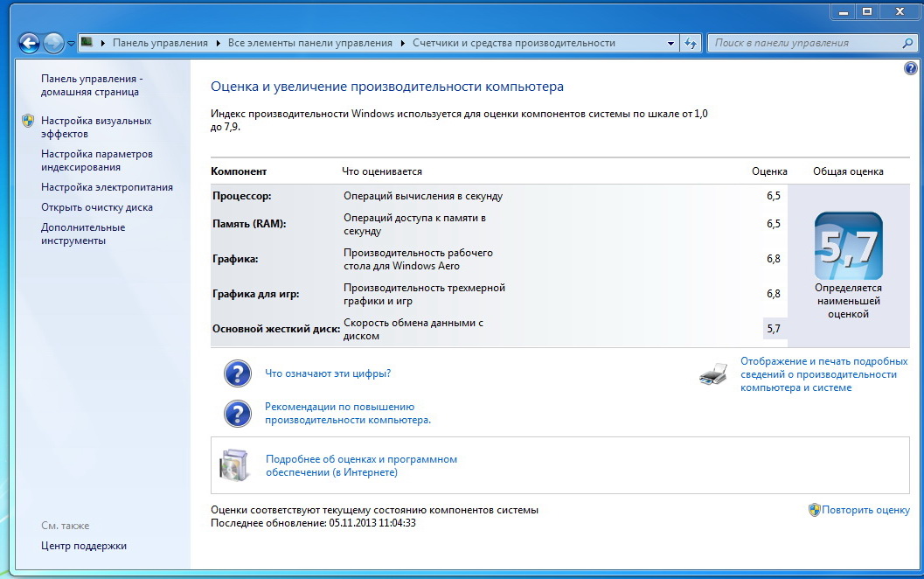
Task: Click the Back navigation arrow
Action: (x=28, y=43)
